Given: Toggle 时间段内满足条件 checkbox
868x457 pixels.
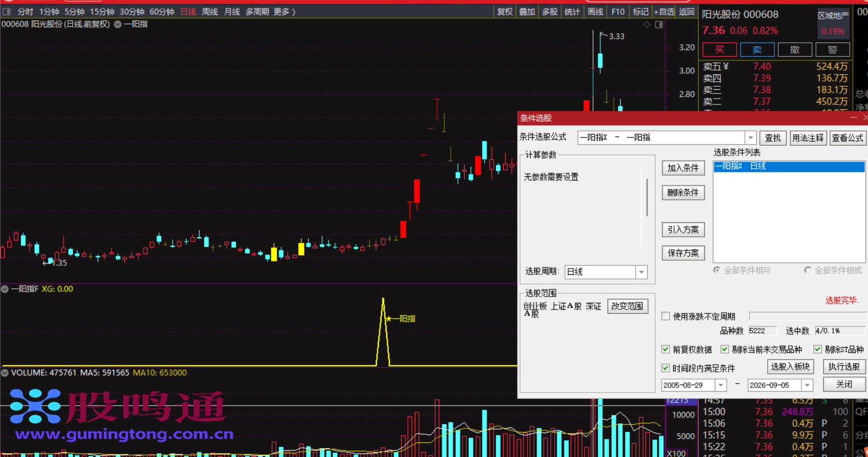Looking at the screenshot, I should (666, 368).
